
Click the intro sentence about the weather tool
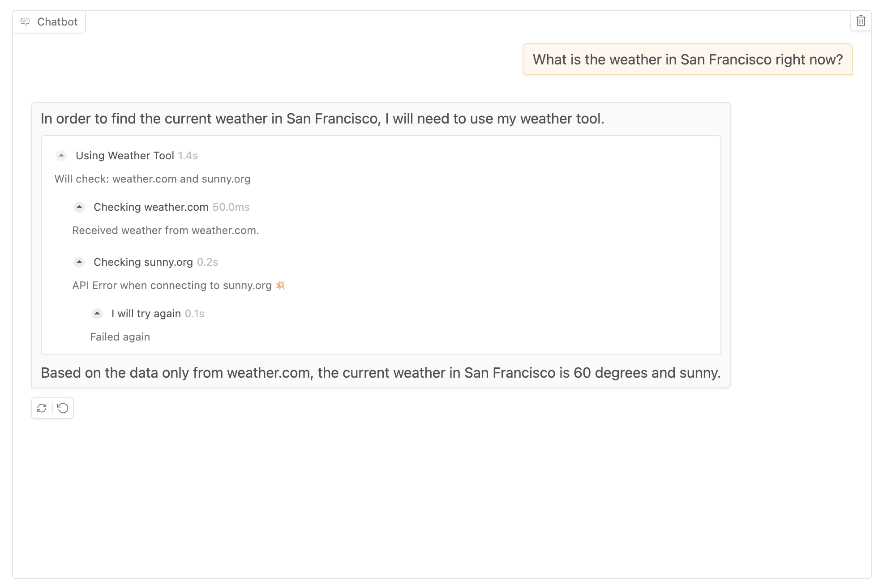coord(322,119)
